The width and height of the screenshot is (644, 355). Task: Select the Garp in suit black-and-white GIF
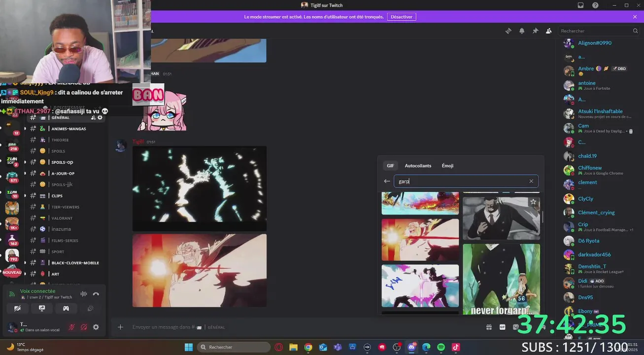pyautogui.click(x=501, y=218)
